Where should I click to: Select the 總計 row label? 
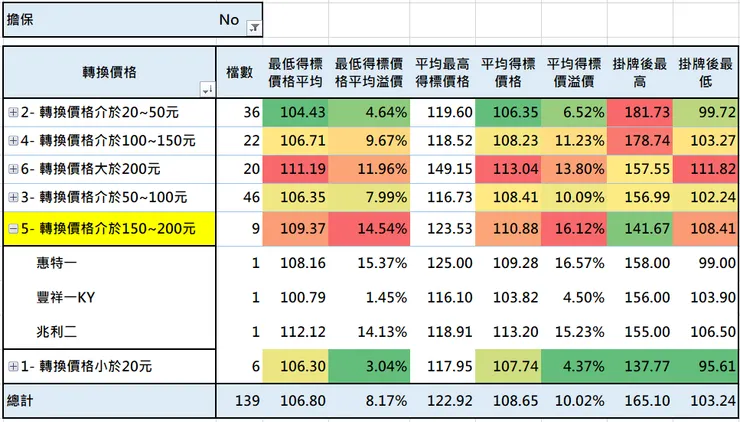point(20,401)
